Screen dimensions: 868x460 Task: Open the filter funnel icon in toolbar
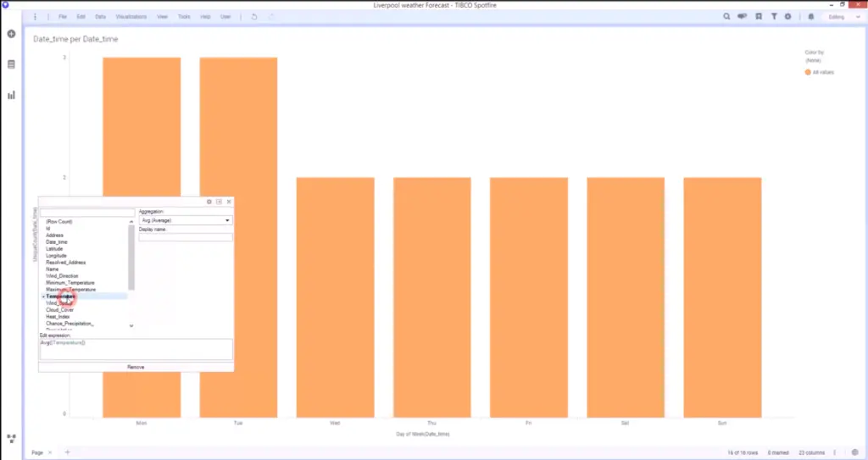point(774,17)
